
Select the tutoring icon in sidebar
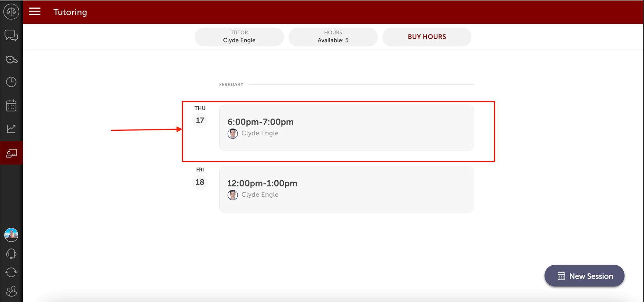tap(11, 153)
